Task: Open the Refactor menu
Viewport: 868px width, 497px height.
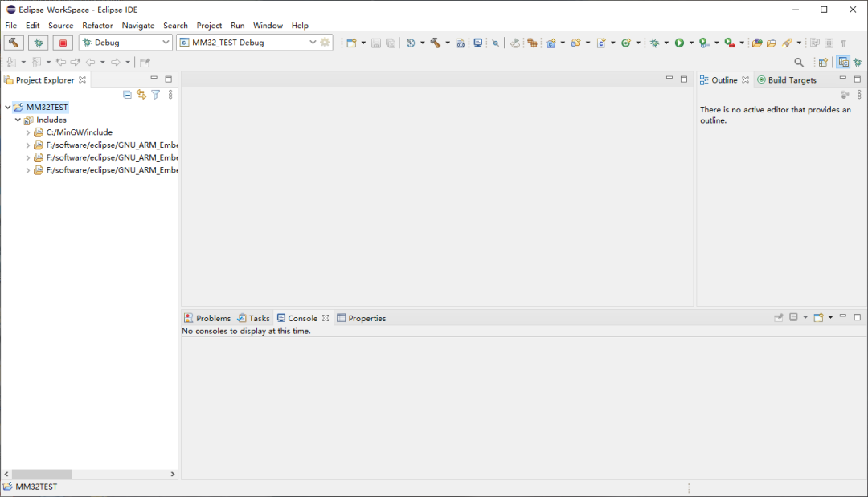Action: coord(97,26)
